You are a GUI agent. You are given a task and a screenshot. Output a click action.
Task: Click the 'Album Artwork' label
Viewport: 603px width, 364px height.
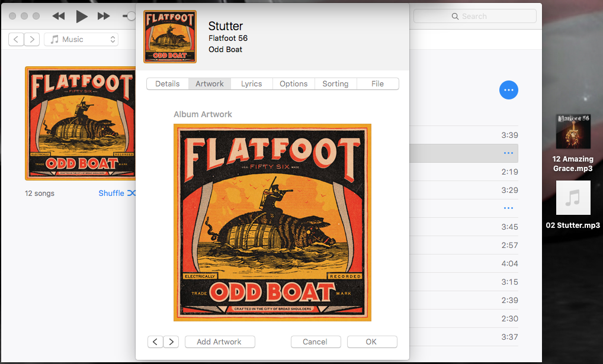pos(203,114)
